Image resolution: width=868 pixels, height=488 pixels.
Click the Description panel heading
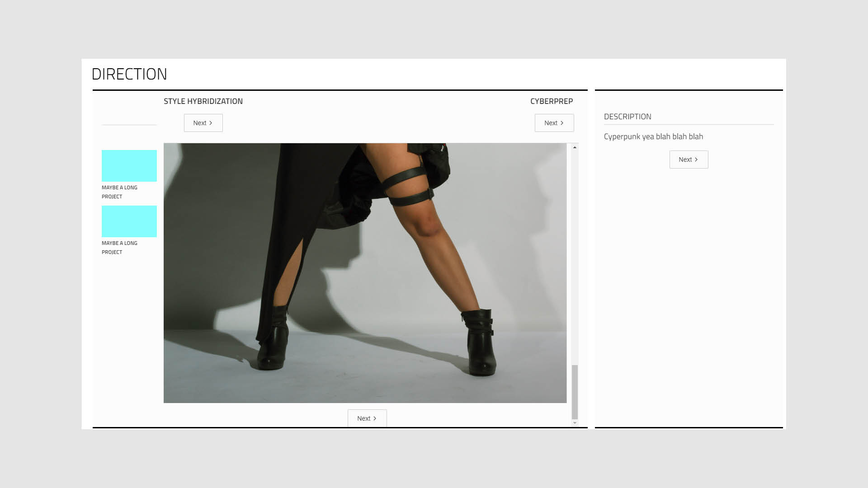pyautogui.click(x=627, y=117)
